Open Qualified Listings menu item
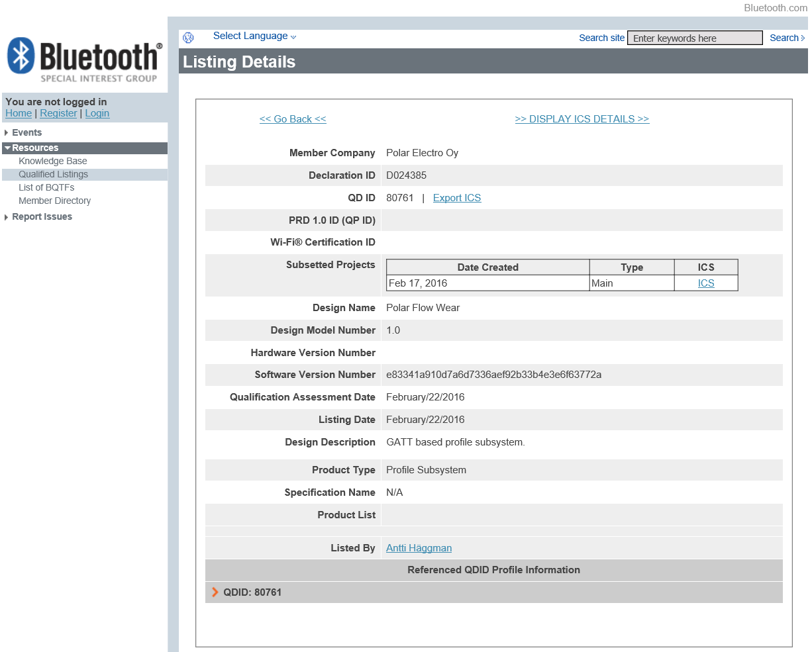The width and height of the screenshot is (812, 652). (x=53, y=175)
